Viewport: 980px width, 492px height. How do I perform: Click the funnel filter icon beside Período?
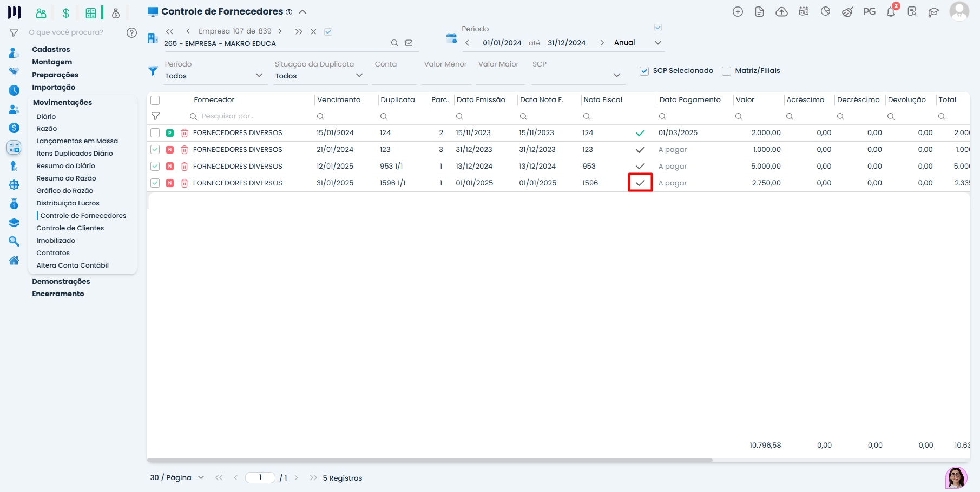click(153, 71)
